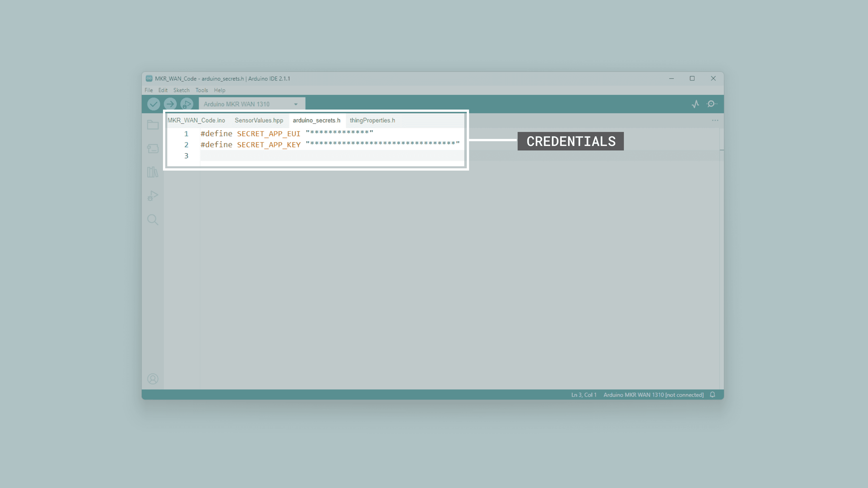868x488 pixels.
Task: Click on empty line 3 in the editor
Action: pos(303,156)
